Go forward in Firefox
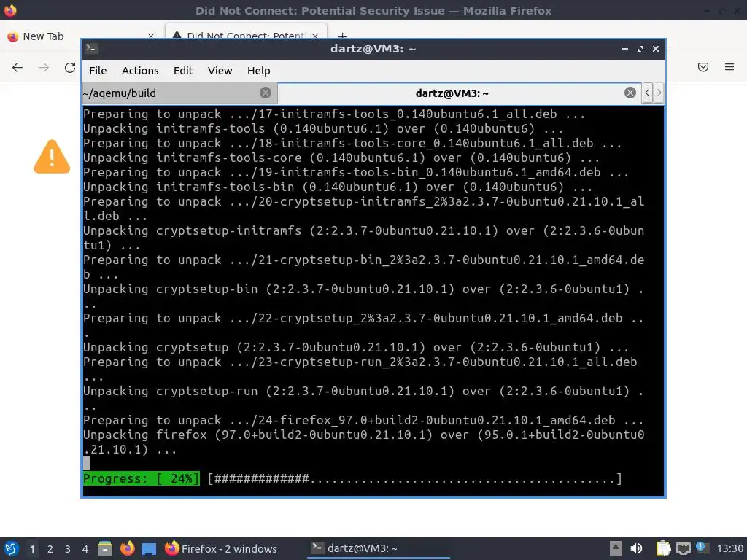 pyautogui.click(x=44, y=68)
